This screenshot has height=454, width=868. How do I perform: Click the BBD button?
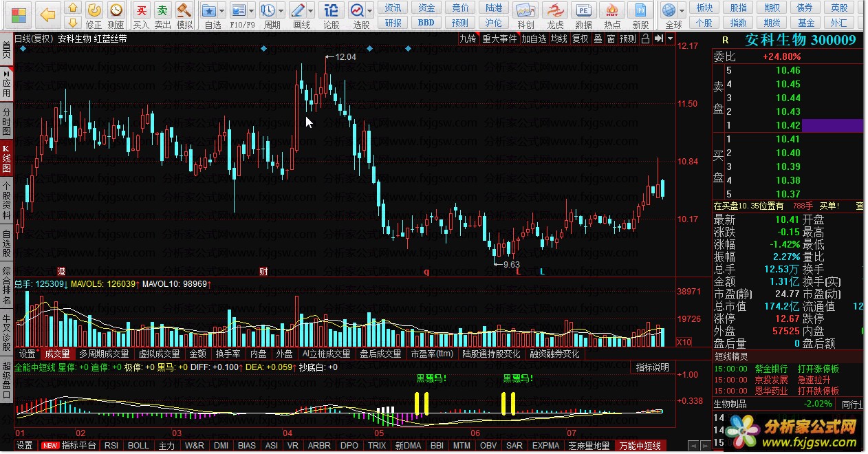click(426, 22)
